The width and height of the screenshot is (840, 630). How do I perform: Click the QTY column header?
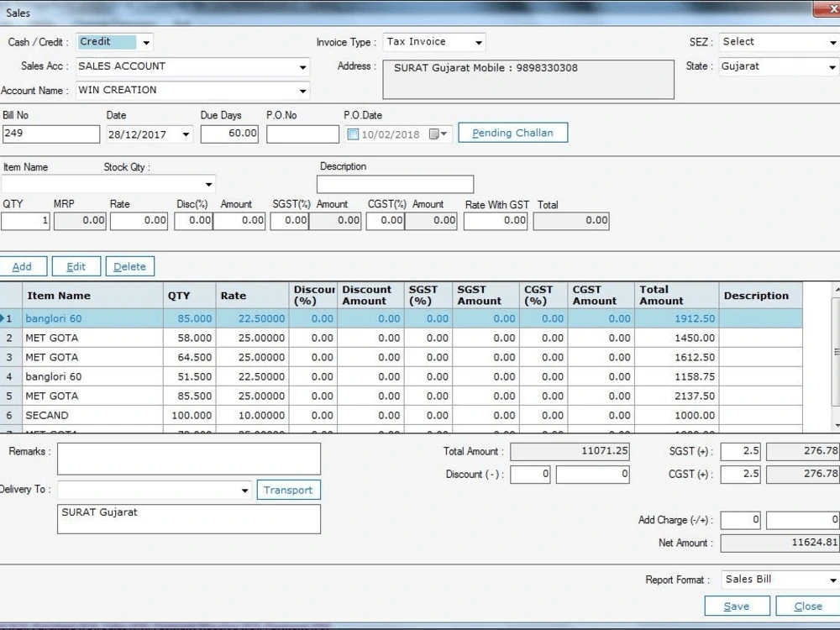point(190,296)
